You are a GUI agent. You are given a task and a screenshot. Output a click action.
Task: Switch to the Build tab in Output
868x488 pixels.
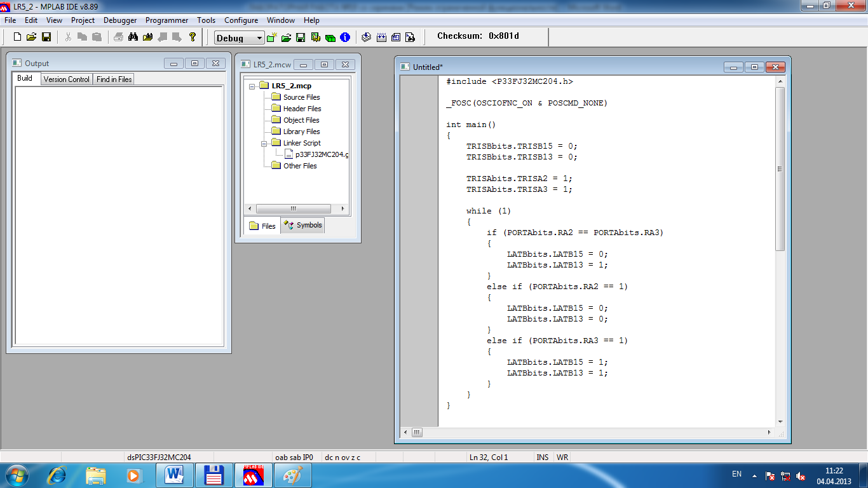click(25, 78)
